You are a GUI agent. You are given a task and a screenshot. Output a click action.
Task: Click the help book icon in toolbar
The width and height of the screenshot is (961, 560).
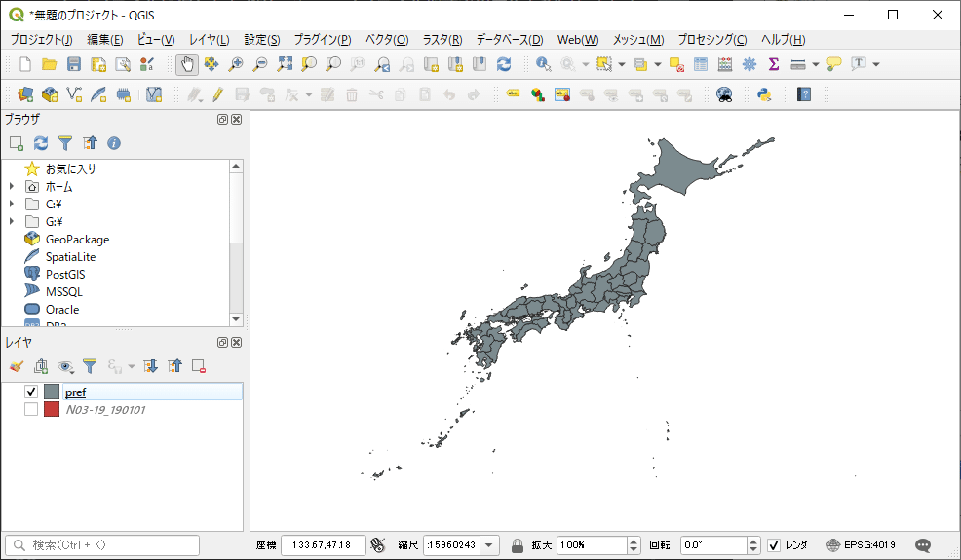804,94
